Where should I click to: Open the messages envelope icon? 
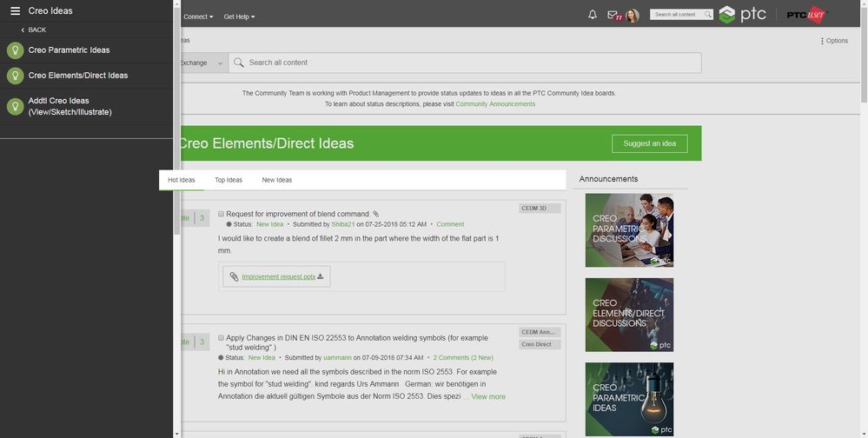614,16
